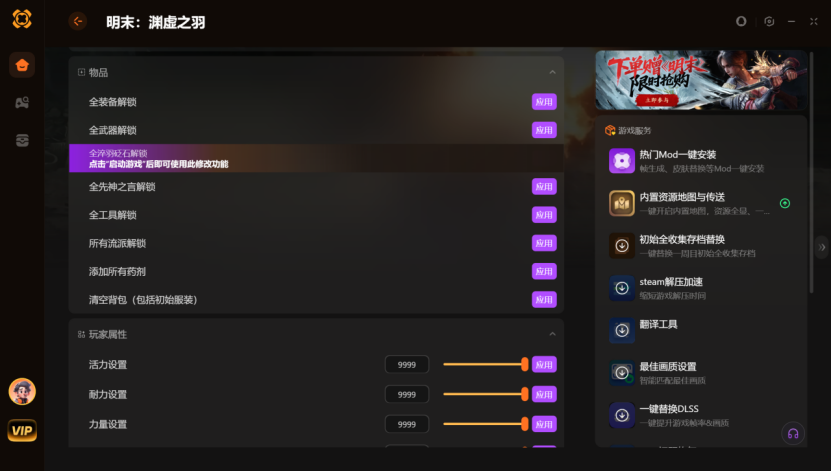Click the 活力设置 slider handle
Image resolution: width=831 pixels, height=471 pixels.
(525, 365)
